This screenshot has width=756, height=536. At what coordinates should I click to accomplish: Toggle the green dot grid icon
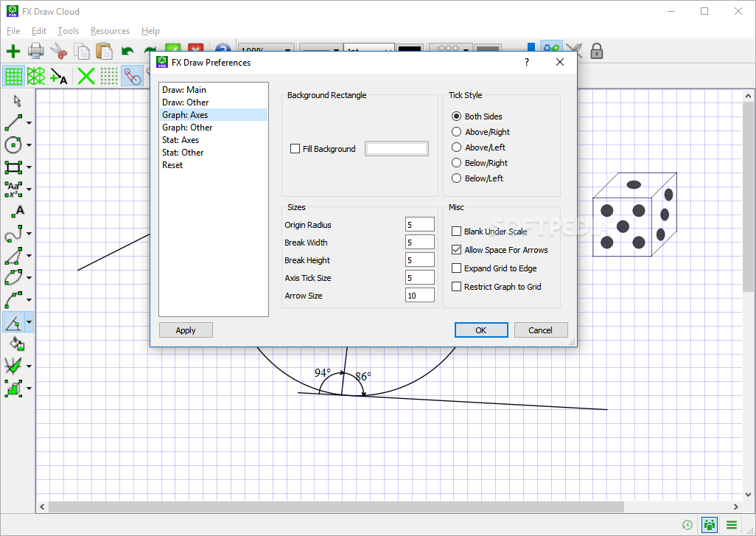click(x=109, y=76)
